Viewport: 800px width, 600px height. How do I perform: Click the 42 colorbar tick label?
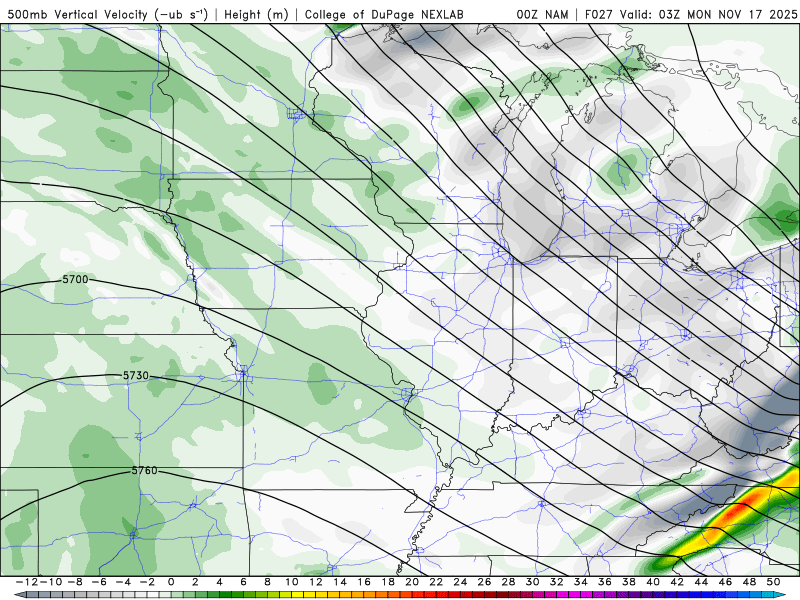click(677, 582)
